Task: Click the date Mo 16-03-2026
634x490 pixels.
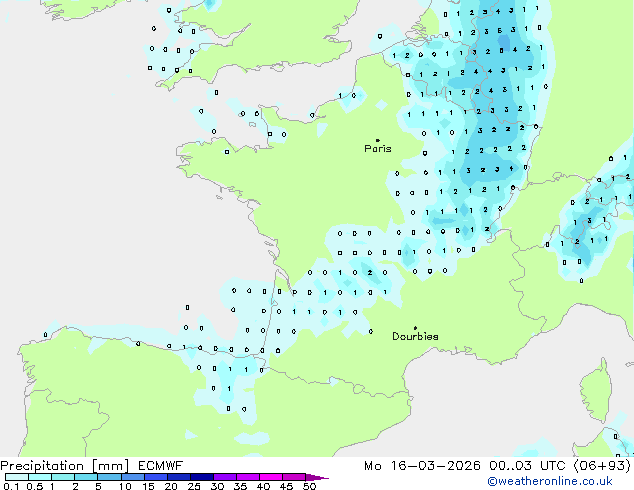Action: tap(423, 466)
